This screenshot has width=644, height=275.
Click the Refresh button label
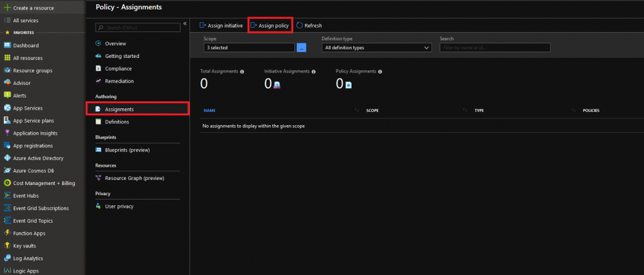click(313, 25)
